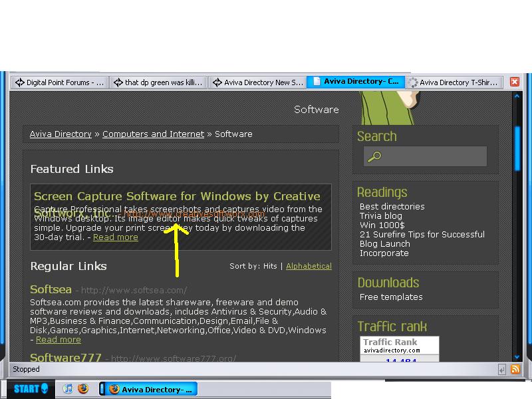Click the page scrollbar down arrow
532x399 pixels.
coord(517,357)
